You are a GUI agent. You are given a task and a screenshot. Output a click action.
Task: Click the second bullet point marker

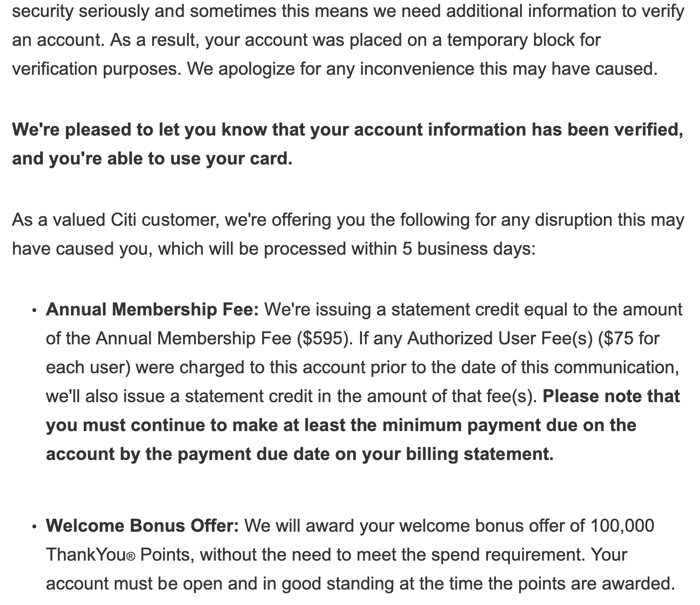click(x=34, y=527)
